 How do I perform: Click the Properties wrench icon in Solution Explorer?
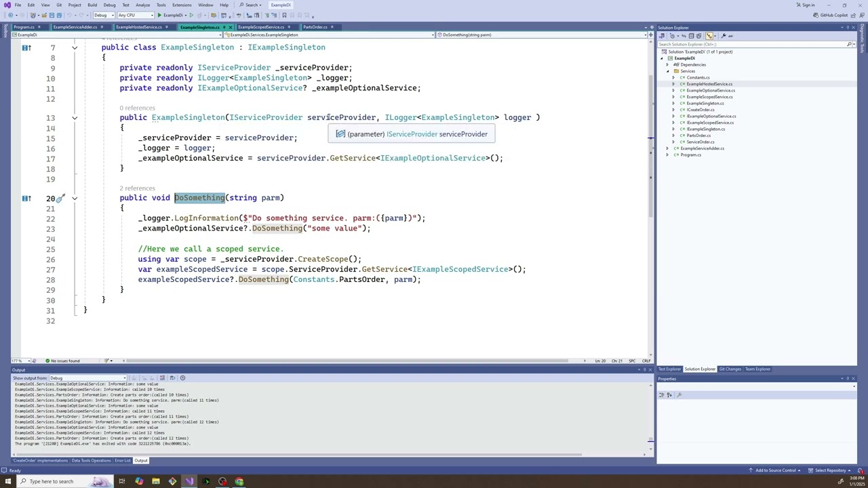[x=724, y=36]
